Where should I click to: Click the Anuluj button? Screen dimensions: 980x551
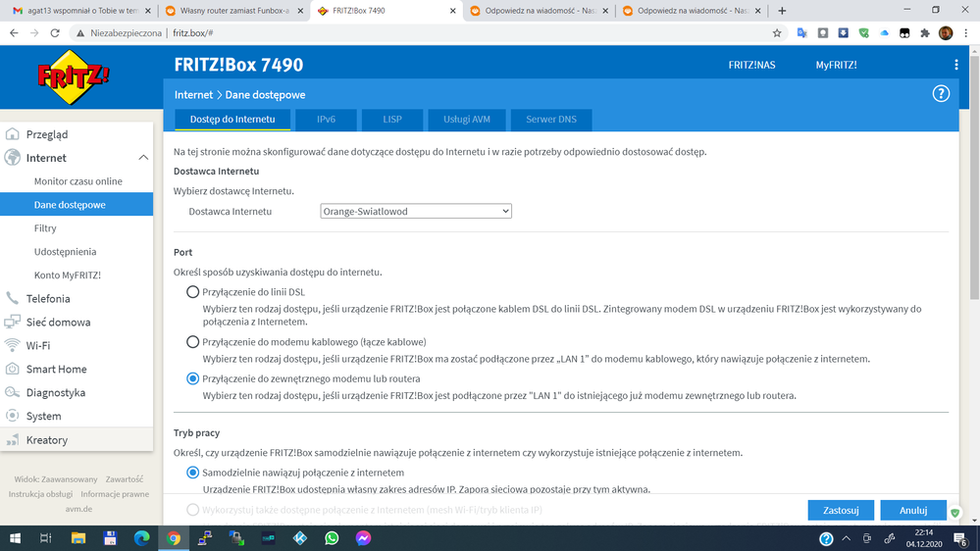(x=912, y=511)
